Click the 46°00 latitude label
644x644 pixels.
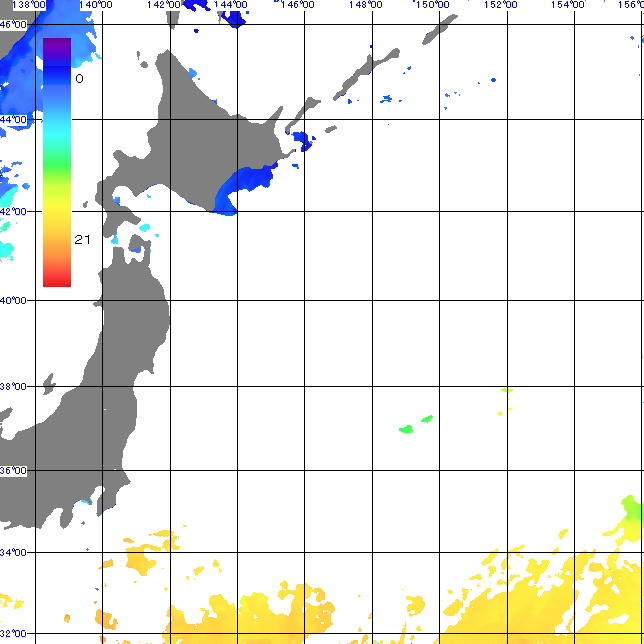pyautogui.click(x=13, y=25)
